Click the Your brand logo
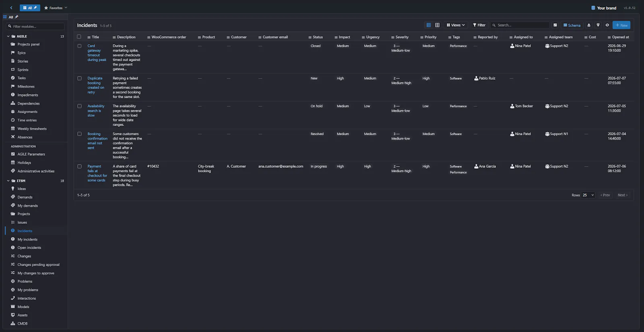The width and height of the screenshot is (644, 332). [x=603, y=8]
